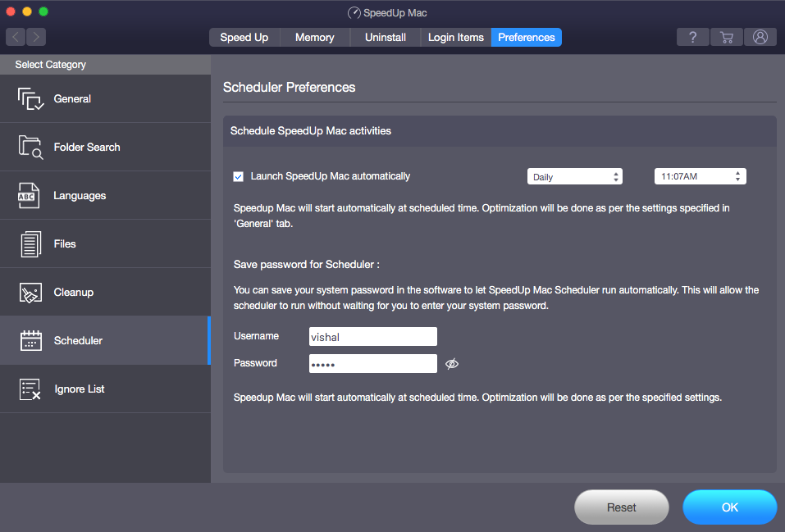Click the Folder Search magnifier-folder icon
785x532 pixels.
(30, 147)
